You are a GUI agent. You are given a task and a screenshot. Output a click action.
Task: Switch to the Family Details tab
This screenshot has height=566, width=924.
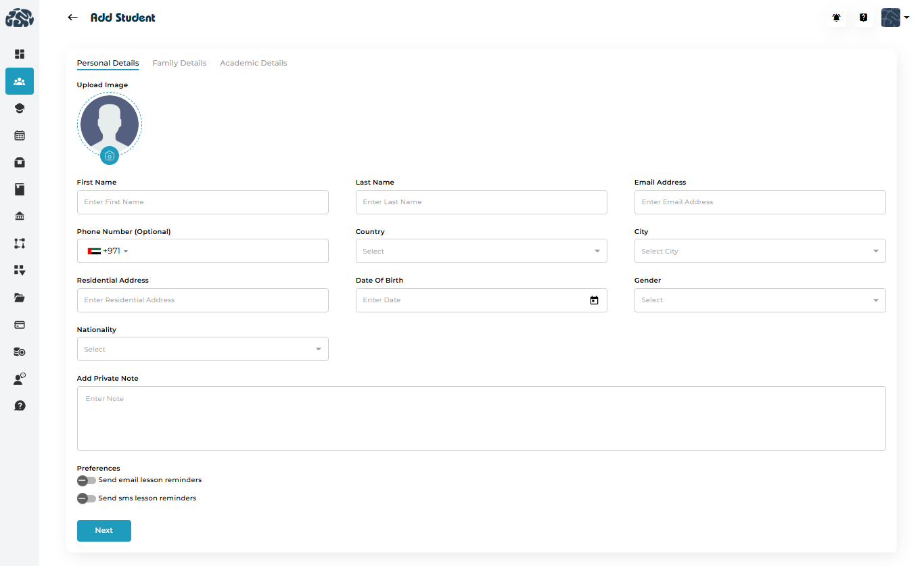(x=179, y=63)
